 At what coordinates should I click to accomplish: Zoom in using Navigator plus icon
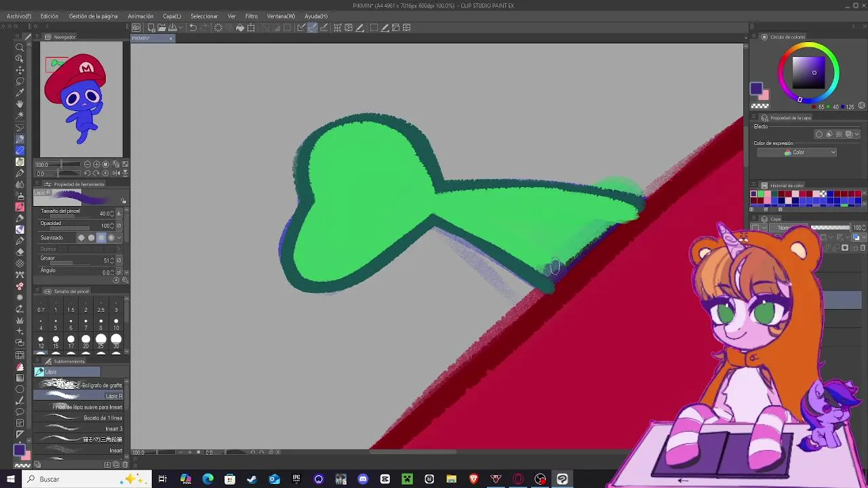(x=96, y=165)
